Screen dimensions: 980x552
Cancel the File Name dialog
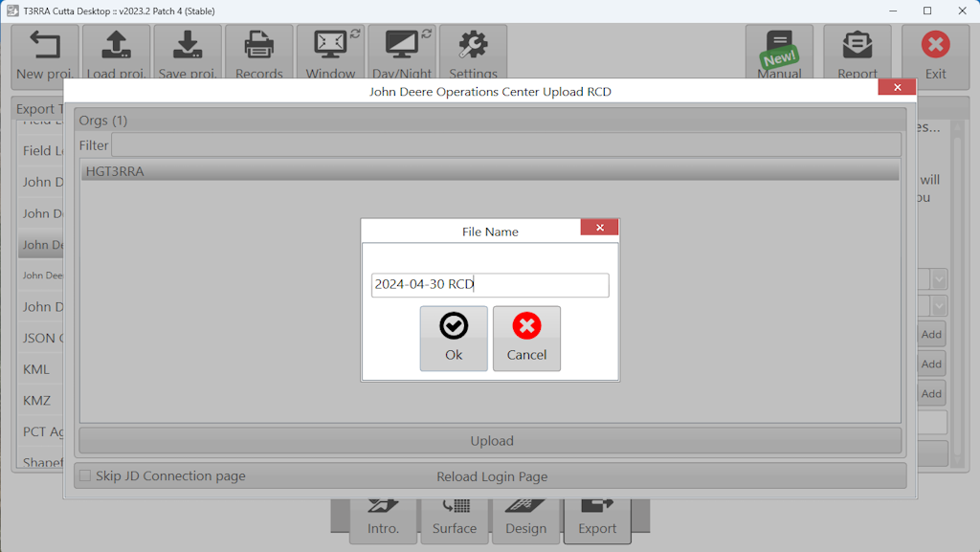pos(527,339)
